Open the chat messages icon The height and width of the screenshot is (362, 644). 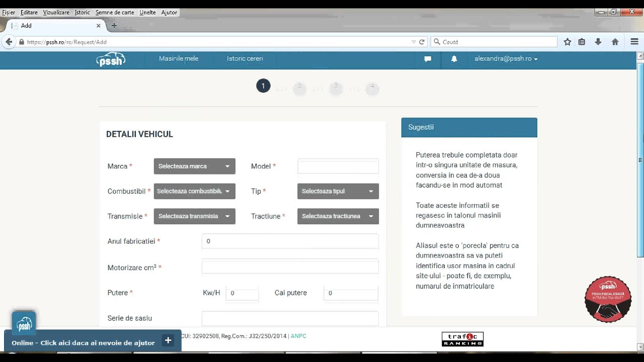[428, 59]
